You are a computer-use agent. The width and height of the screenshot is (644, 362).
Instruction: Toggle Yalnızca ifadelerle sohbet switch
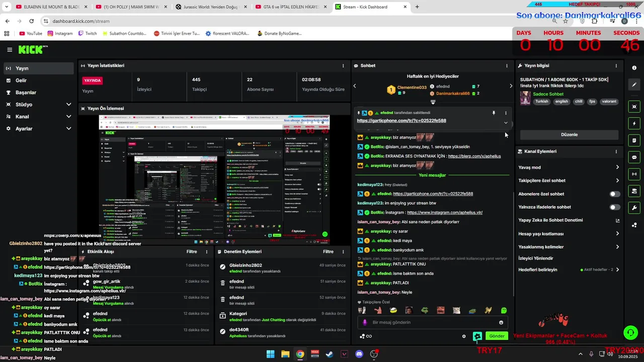click(615, 207)
